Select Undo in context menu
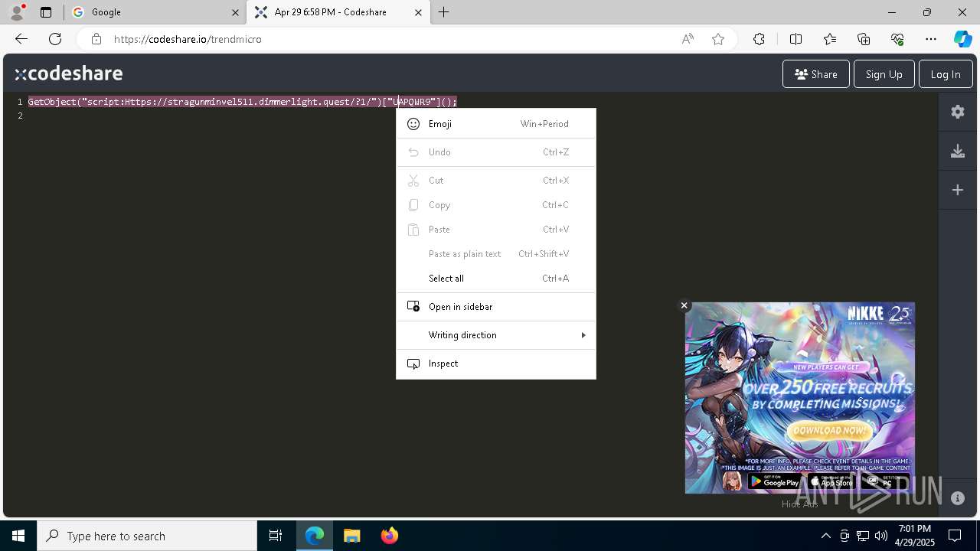 click(x=496, y=152)
